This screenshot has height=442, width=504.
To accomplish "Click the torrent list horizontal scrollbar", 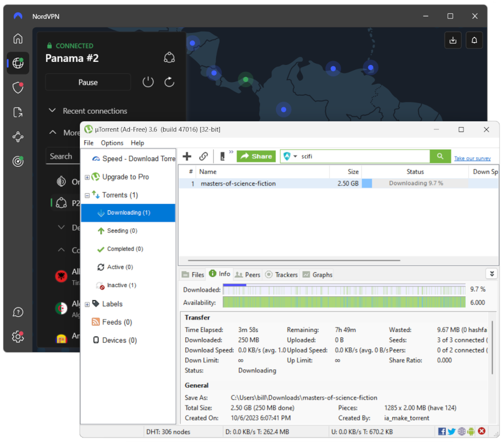I will tap(294, 260).
